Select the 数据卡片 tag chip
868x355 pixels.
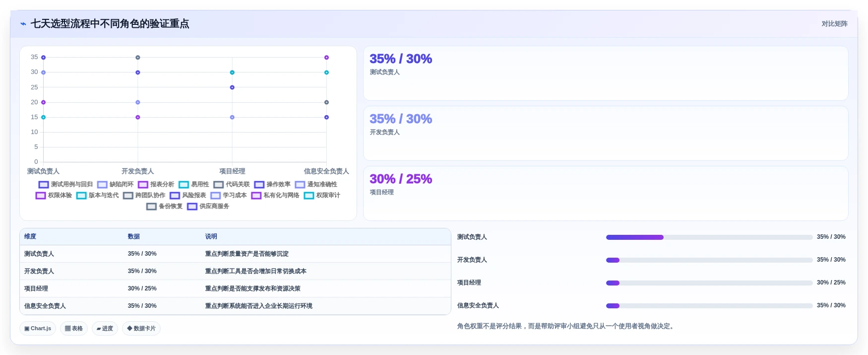tap(141, 329)
